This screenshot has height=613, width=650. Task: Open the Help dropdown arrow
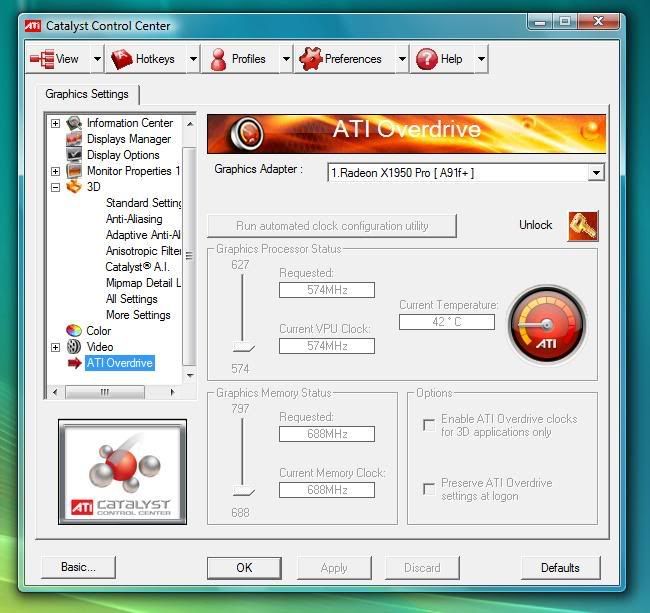tap(481, 59)
